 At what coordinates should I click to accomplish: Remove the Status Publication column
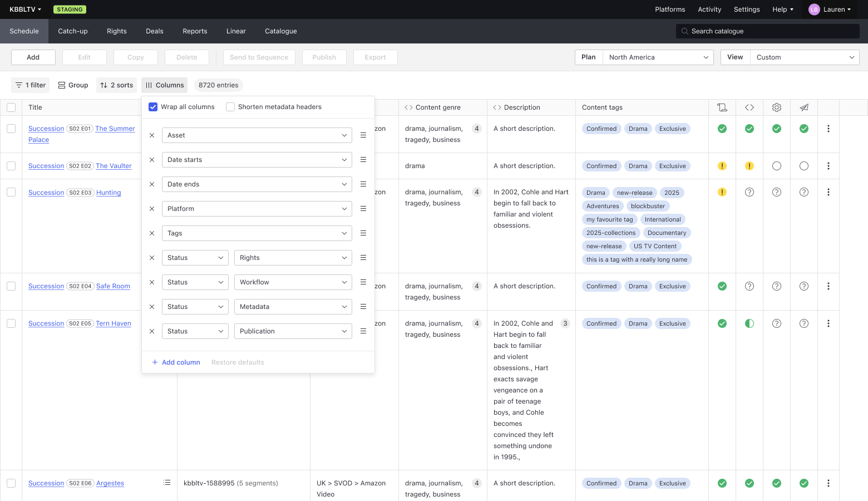[x=152, y=331]
